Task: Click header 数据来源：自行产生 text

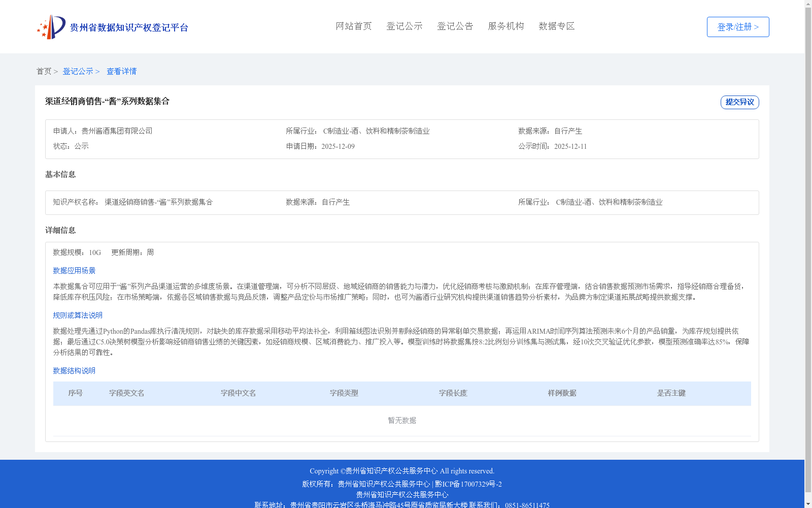Action: coord(550,131)
